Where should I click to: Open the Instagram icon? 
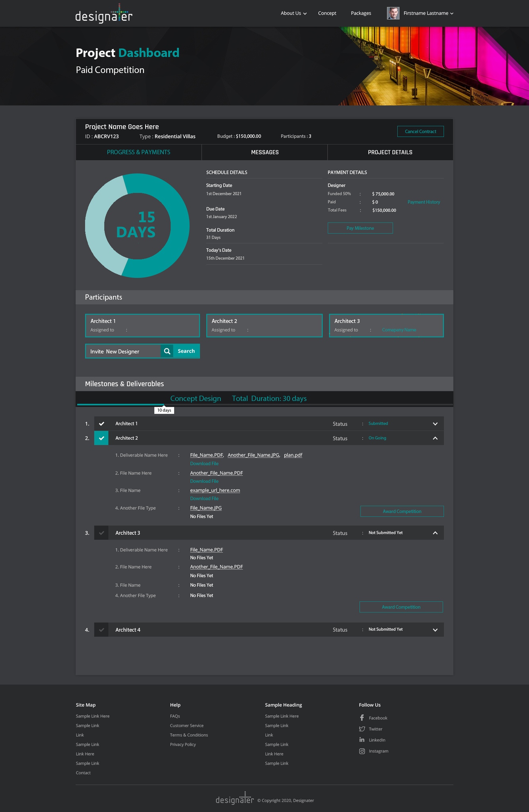click(x=362, y=751)
